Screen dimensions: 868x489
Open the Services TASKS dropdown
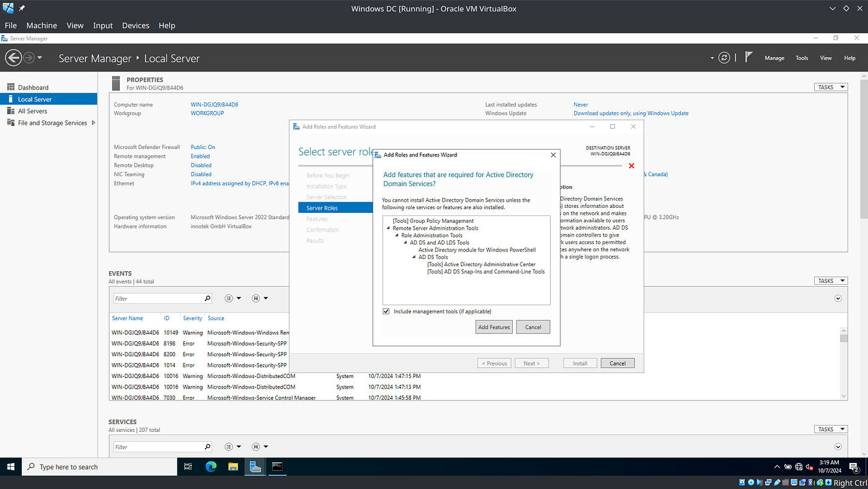[830, 429]
